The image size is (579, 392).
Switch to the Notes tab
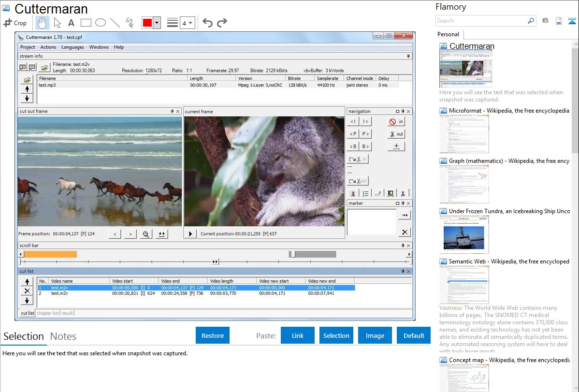point(63,336)
